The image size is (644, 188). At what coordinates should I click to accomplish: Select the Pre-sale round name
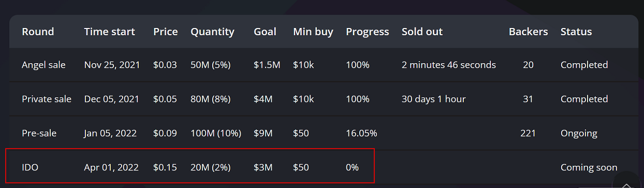pyautogui.click(x=39, y=133)
